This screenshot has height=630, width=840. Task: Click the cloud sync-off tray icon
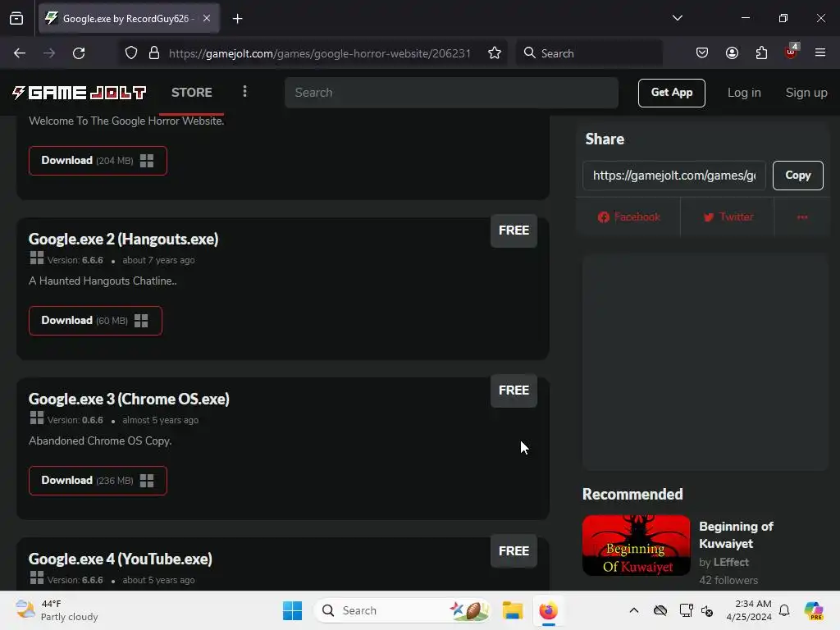click(x=660, y=610)
